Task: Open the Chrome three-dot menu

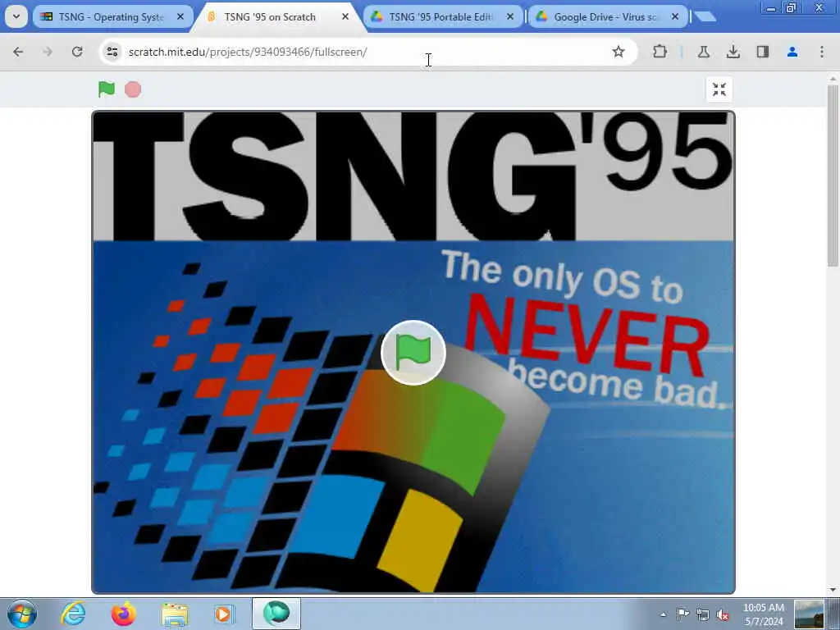Action: point(821,52)
